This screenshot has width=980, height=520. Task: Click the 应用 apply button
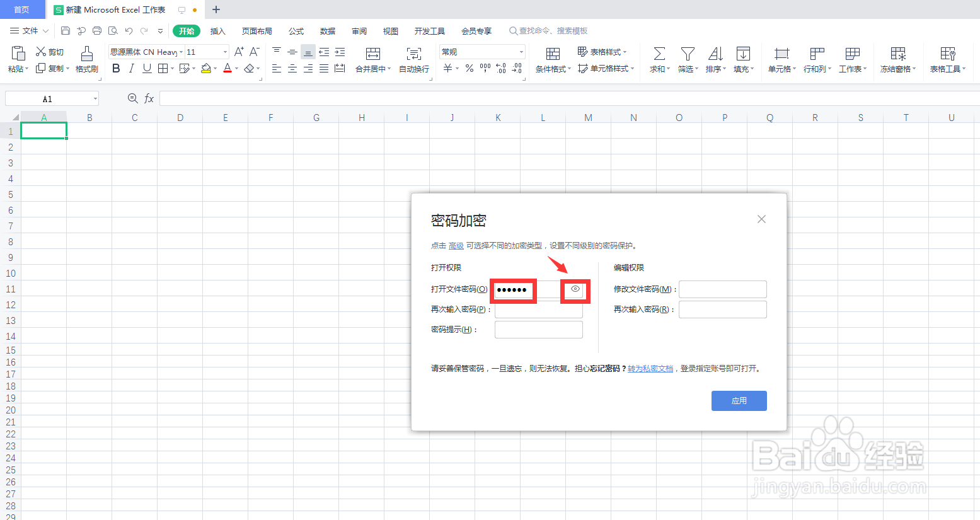point(739,401)
